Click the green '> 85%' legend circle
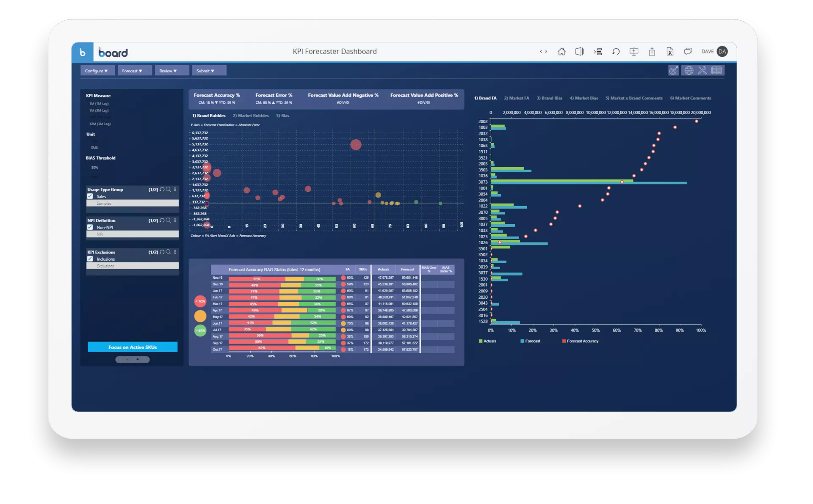 point(200,330)
